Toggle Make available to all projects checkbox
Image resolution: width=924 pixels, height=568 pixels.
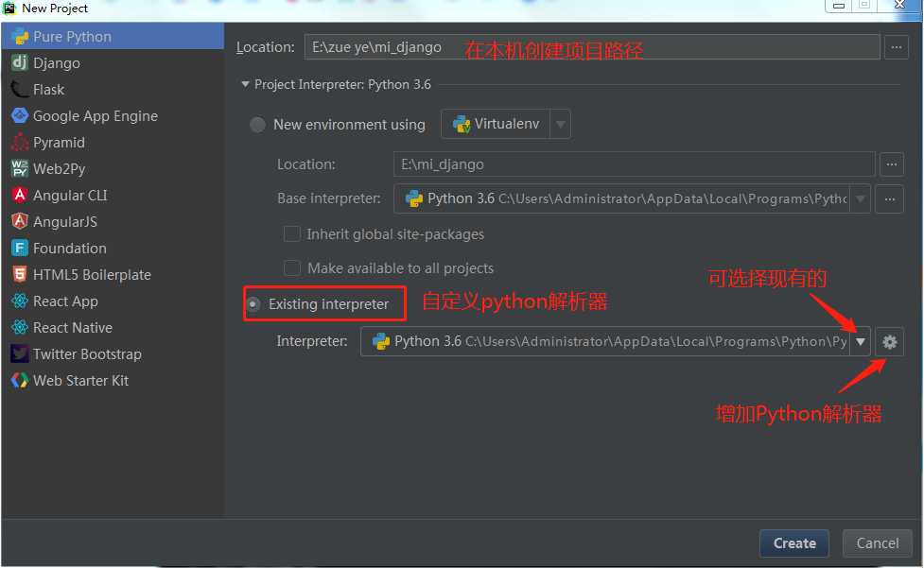[x=291, y=268]
